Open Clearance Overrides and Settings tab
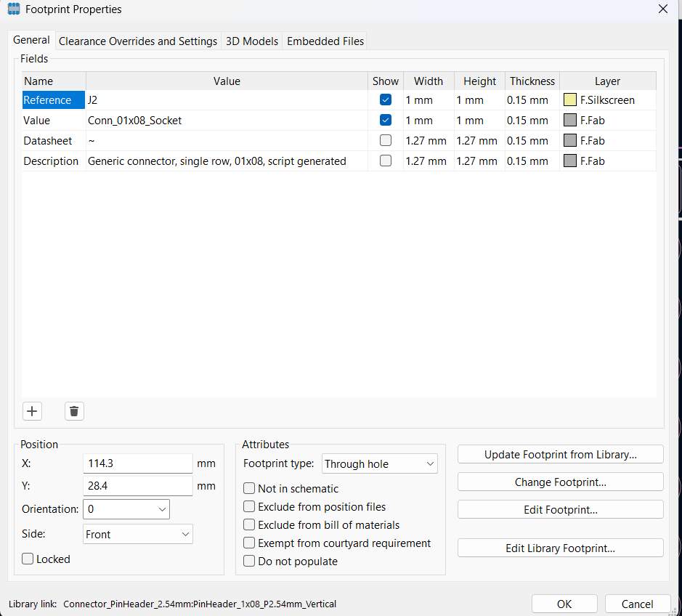This screenshot has width=682, height=616. click(138, 41)
